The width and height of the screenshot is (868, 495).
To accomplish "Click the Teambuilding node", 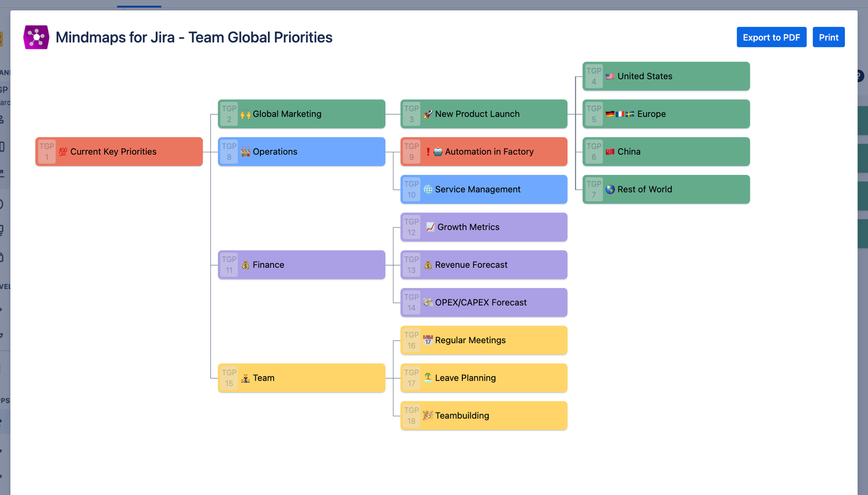I will (484, 415).
